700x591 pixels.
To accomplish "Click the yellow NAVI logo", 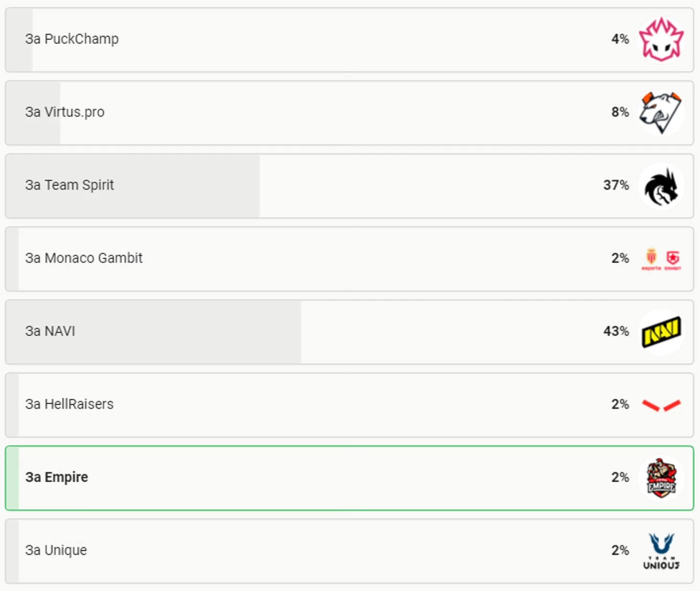I will pyautogui.click(x=661, y=332).
